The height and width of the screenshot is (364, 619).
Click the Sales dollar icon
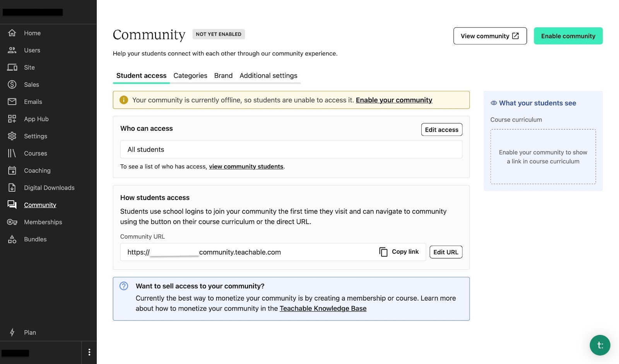coord(12,84)
